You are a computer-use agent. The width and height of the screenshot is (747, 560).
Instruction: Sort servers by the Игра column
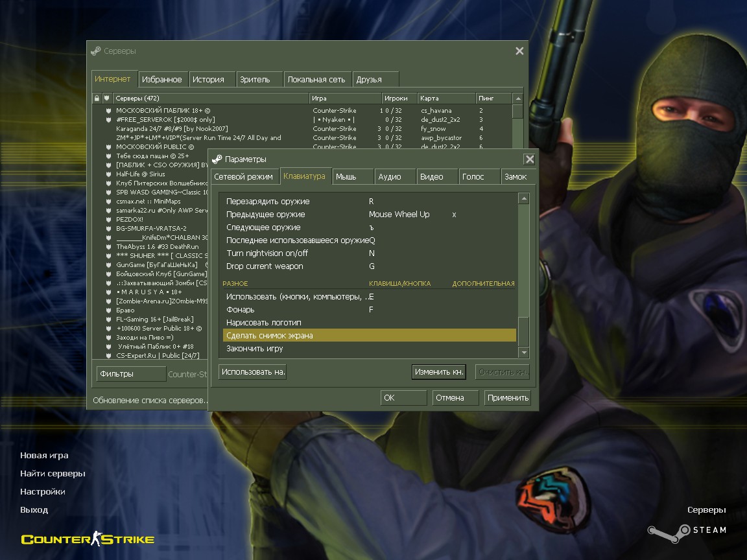[x=346, y=98]
